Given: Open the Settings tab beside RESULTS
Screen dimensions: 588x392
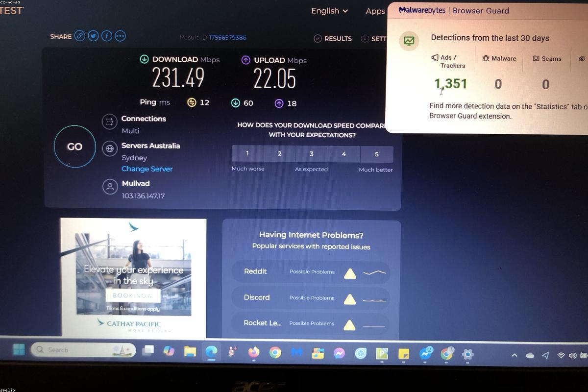Looking at the screenshot, I should coord(374,39).
